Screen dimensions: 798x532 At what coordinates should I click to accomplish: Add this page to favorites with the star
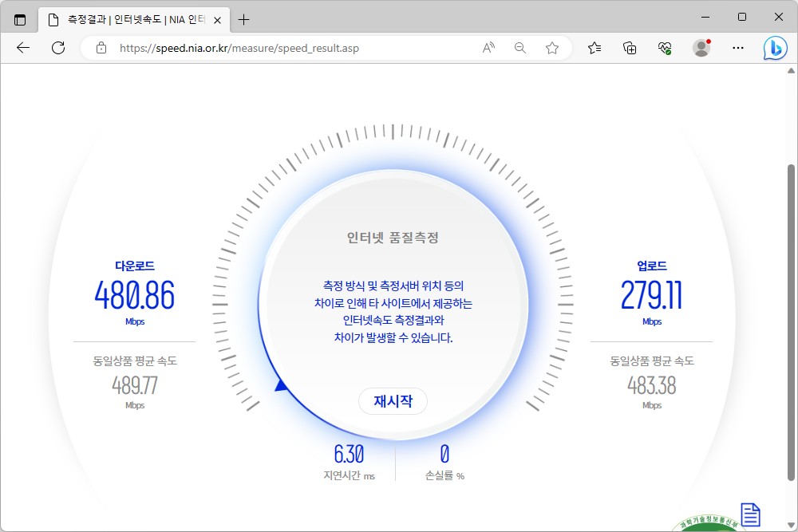552,48
